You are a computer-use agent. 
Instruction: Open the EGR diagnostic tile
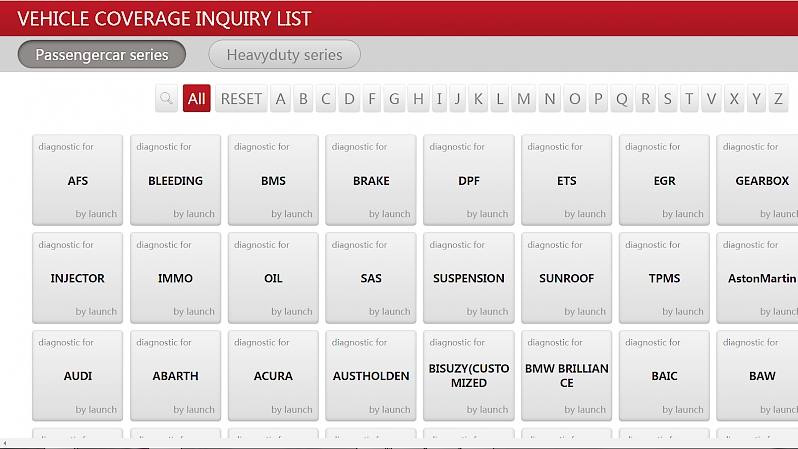pos(664,180)
